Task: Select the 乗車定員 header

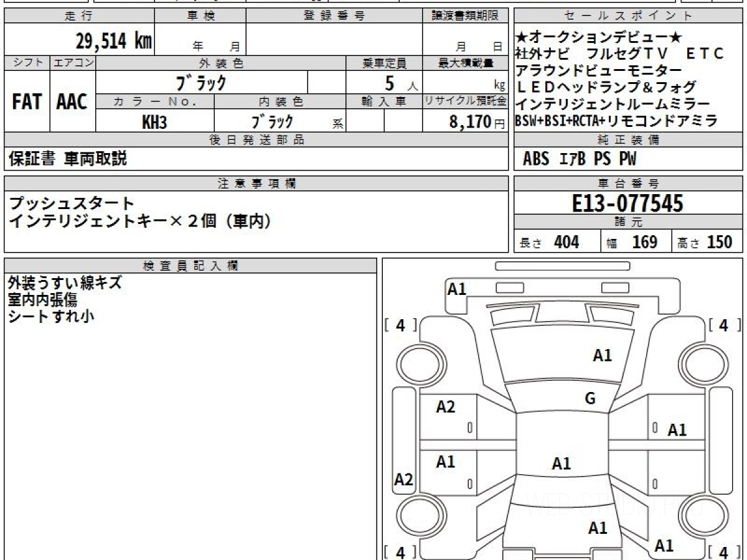Action: click(x=384, y=63)
